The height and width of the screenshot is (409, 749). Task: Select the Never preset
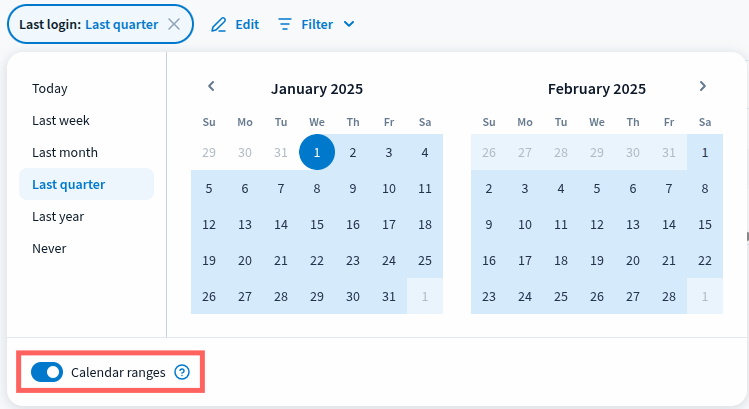click(49, 248)
